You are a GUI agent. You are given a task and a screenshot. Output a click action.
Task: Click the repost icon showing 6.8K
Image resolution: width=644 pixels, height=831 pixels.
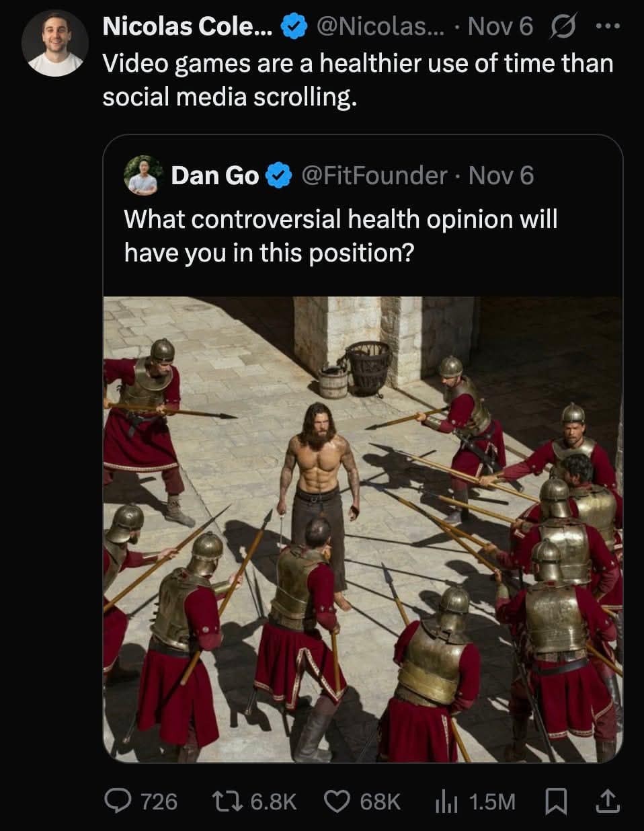coord(225,801)
